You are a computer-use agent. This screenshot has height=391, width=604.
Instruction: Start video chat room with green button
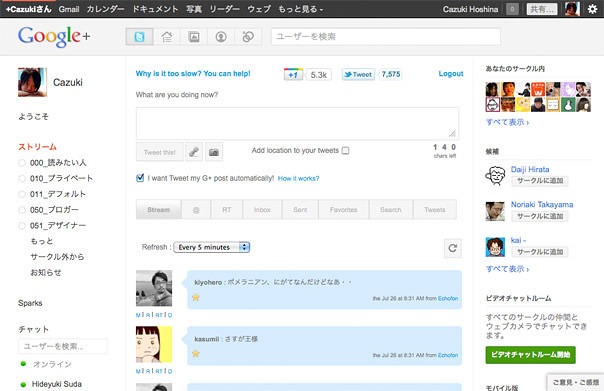[x=530, y=354]
